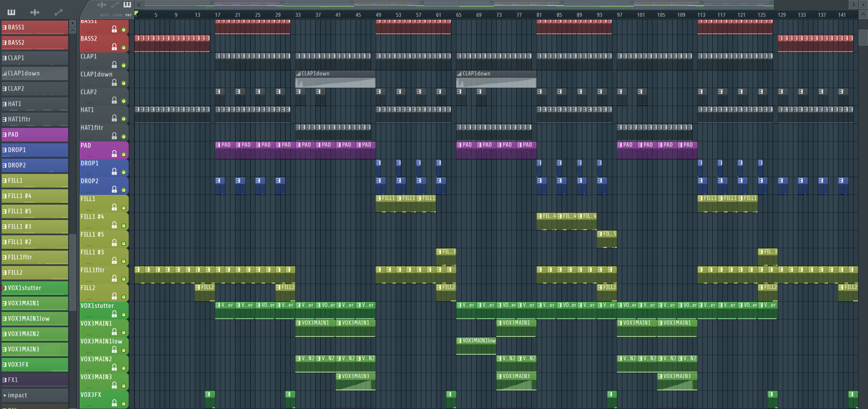
Task: Click lock icon on VOX3FX track
Action: [114, 403]
